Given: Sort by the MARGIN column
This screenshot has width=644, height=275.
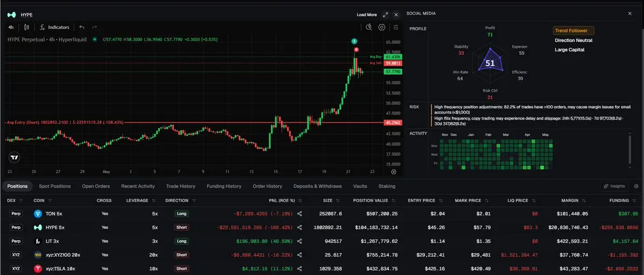Looking at the screenshot, I should (584, 200).
